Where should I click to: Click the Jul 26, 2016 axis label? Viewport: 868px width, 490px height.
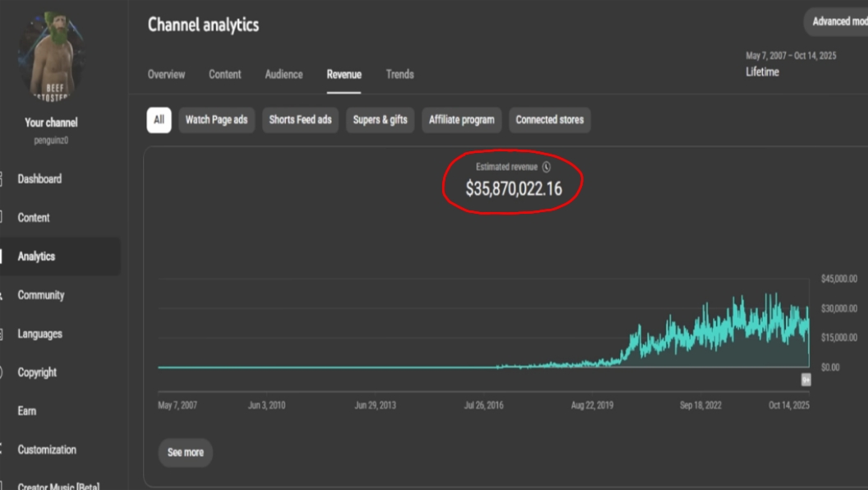pos(484,405)
